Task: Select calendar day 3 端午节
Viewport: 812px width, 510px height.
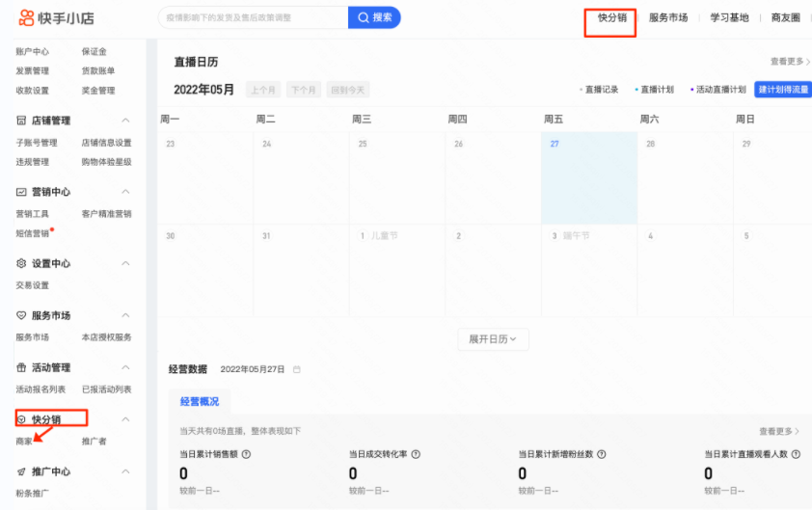Action: point(589,270)
